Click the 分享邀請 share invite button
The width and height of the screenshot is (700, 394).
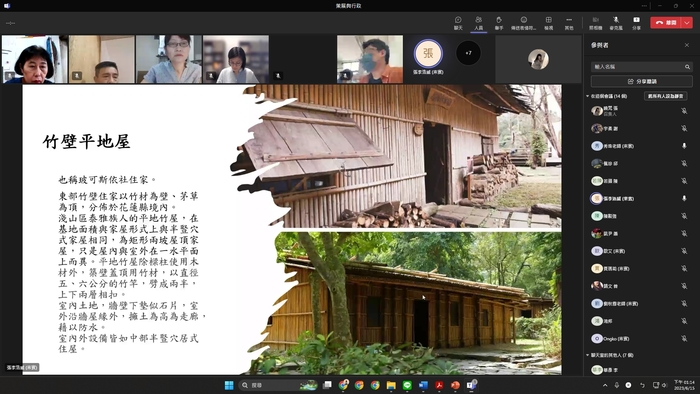click(x=642, y=81)
